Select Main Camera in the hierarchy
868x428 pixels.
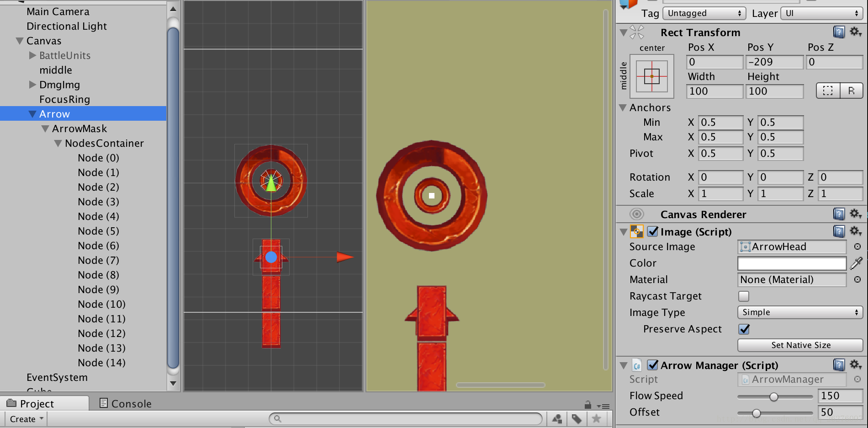point(58,11)
